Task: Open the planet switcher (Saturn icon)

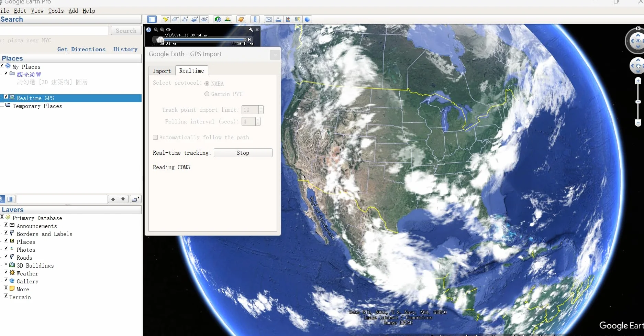Action: [241, 19]
